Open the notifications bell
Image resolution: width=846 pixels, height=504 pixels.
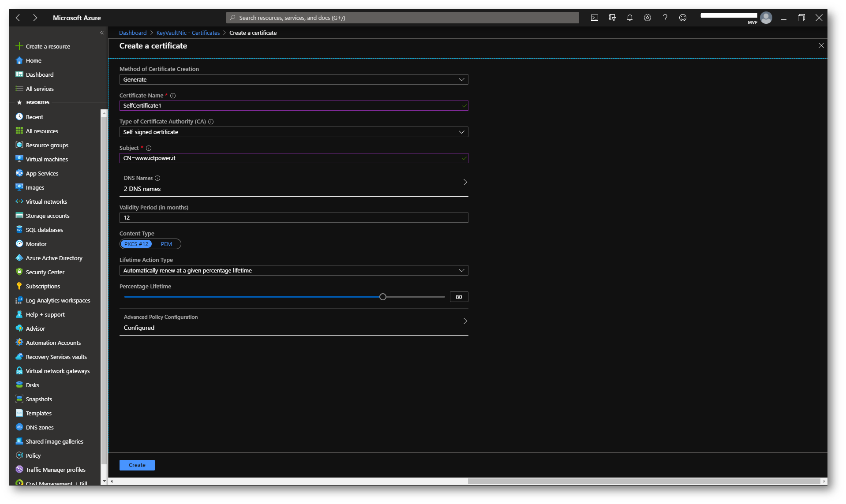tap(630, 18)
